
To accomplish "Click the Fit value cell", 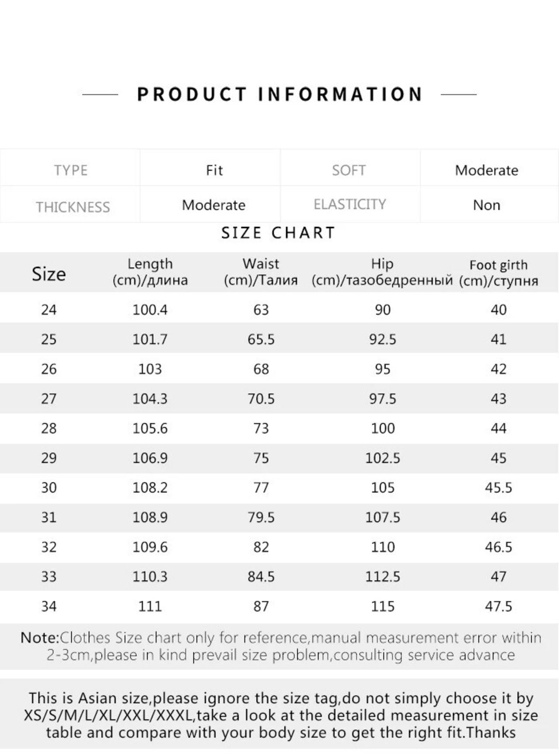I will pos(214,170).
